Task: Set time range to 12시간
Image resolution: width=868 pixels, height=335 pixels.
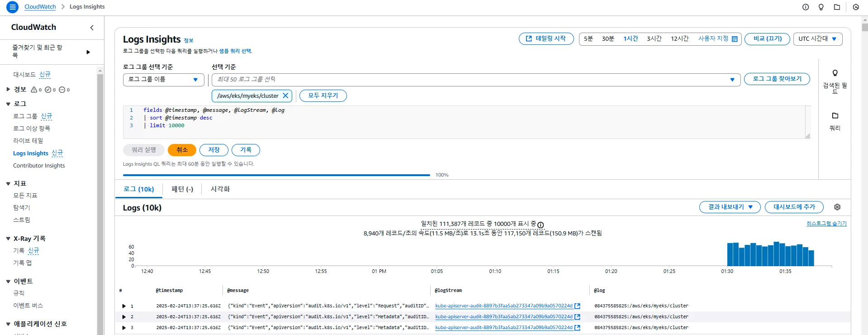Action: (x=679, y=39)
